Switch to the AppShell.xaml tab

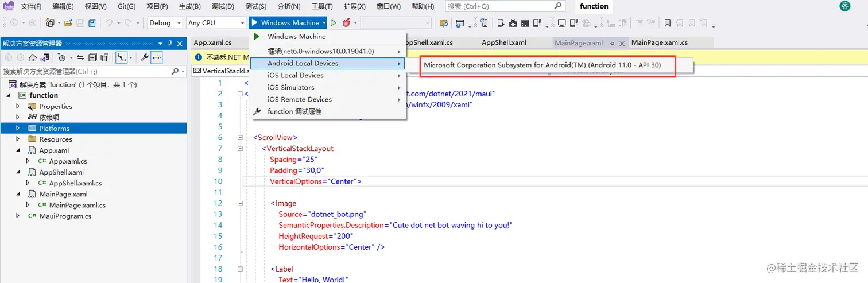coord(503,42)
